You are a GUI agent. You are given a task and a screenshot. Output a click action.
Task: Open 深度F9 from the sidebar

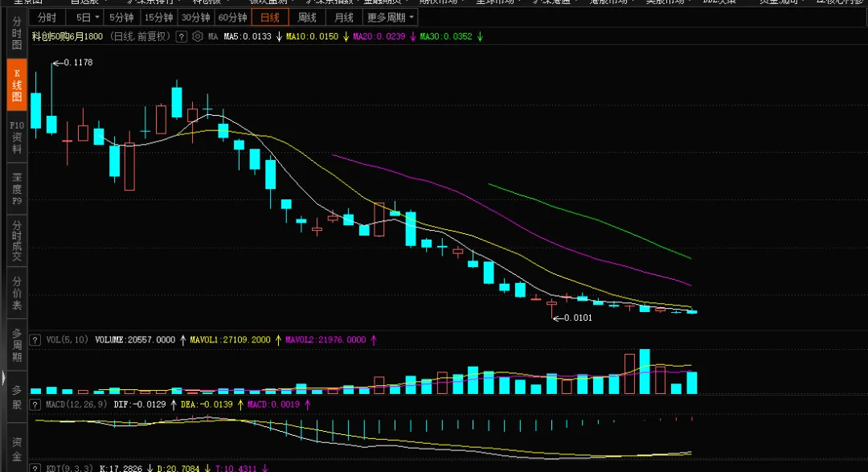[17, 189]
